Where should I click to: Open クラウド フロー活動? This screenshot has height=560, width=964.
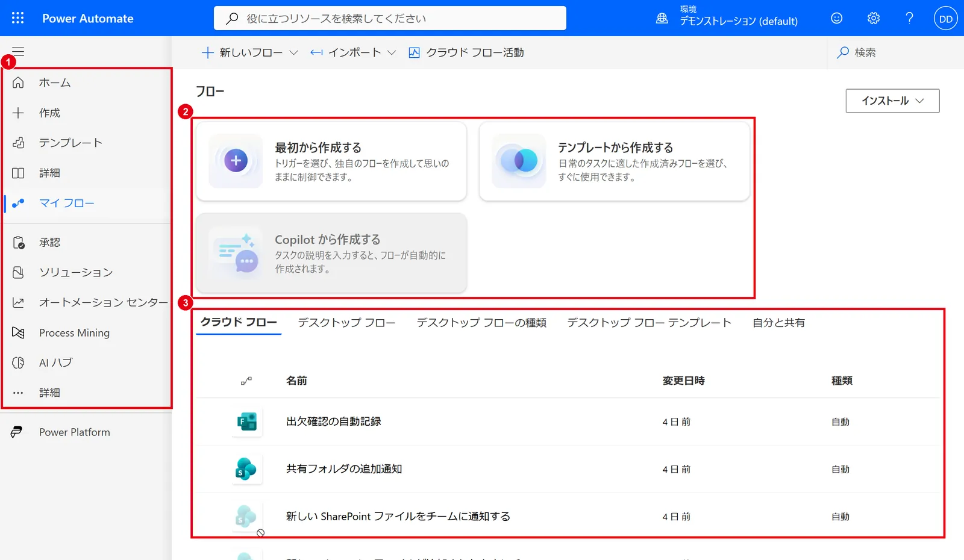[x=466, y=52]
